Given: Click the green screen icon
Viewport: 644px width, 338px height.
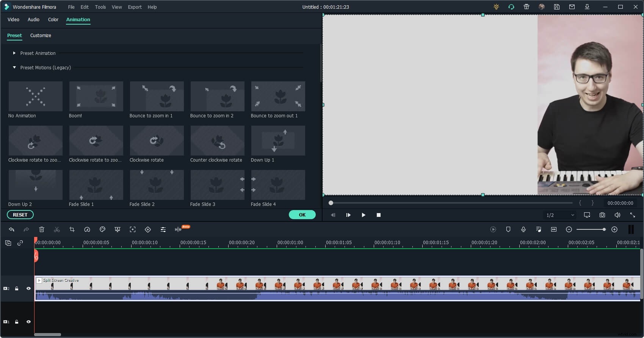Looking at the screenshot, I should (x=118, y=229).
